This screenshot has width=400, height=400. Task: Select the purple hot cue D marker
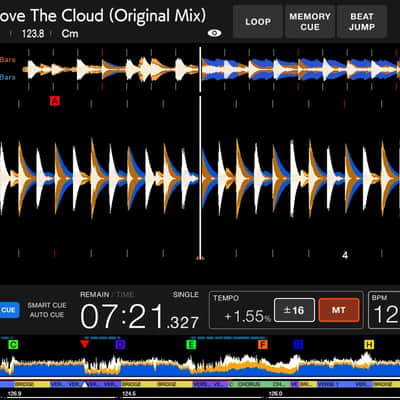click(120, 344)
